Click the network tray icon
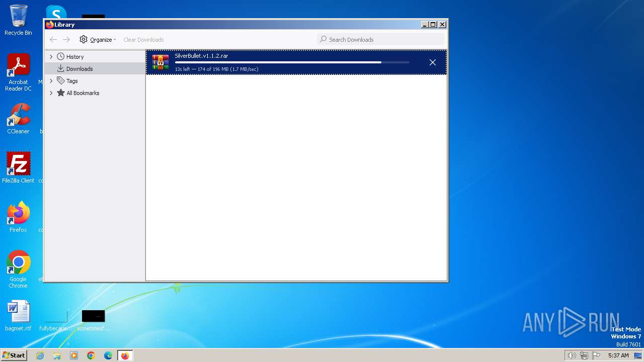Screen dimensions: 644x362 [584, 355]
